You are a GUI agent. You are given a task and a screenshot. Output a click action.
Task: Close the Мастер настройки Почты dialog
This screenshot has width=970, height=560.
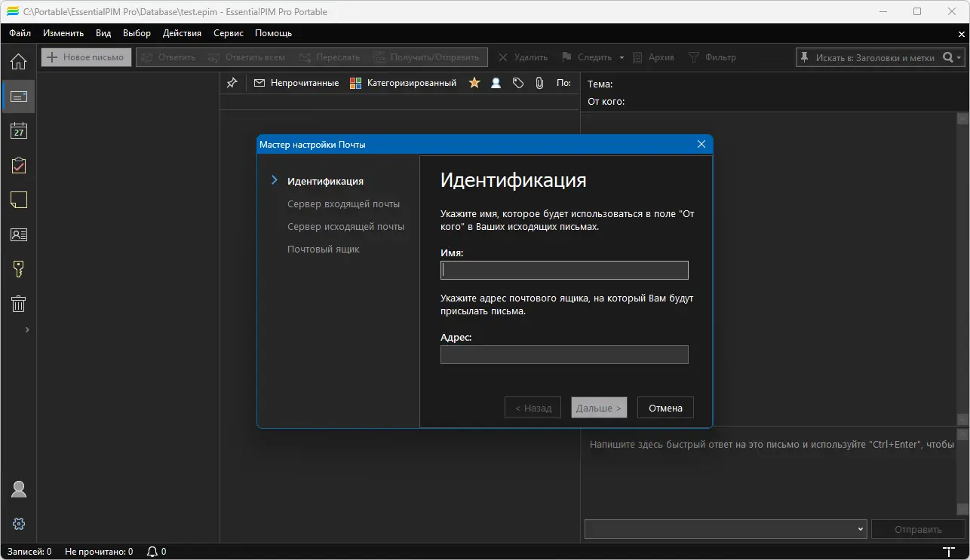click(x=701, y=144)
